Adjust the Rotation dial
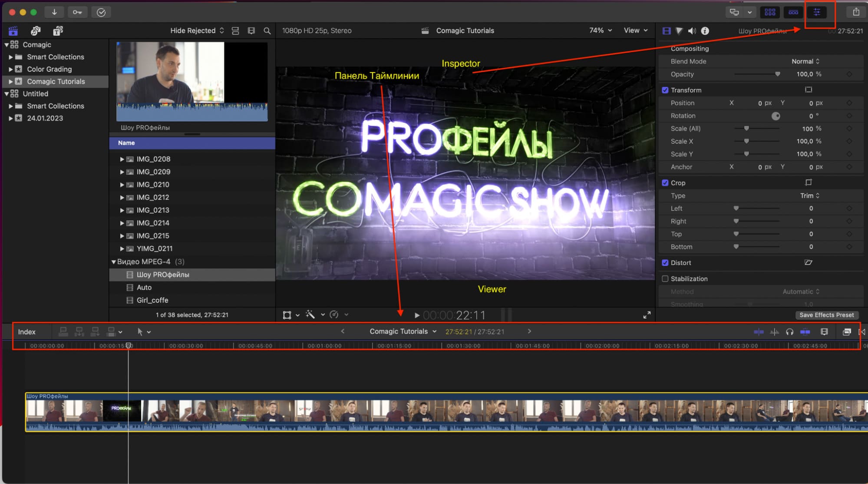The width and height of the screenshot is (868, 484). pos(776,116)
